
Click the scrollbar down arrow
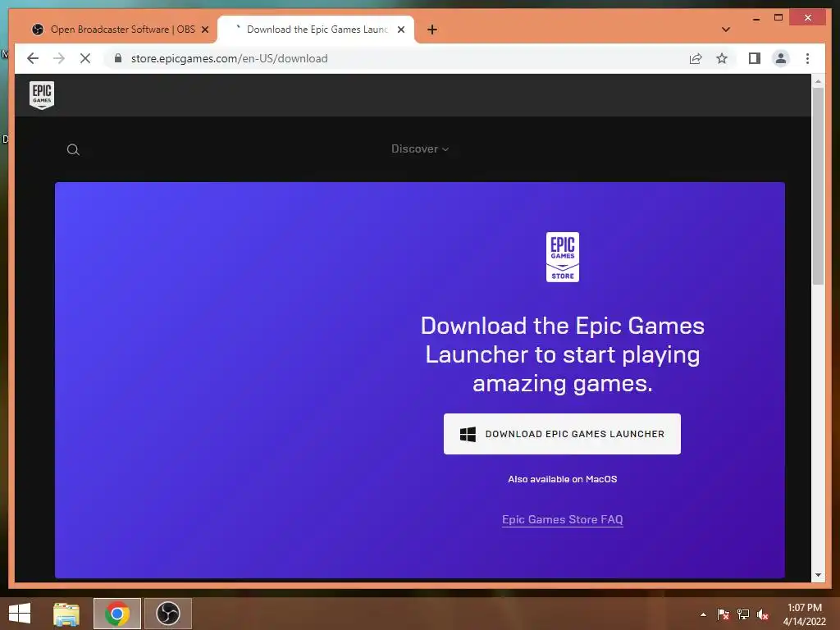[x=818, y=575]
